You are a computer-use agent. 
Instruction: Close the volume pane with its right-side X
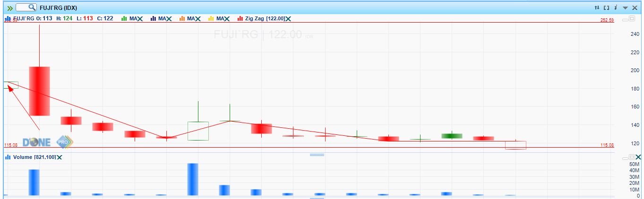638,157
